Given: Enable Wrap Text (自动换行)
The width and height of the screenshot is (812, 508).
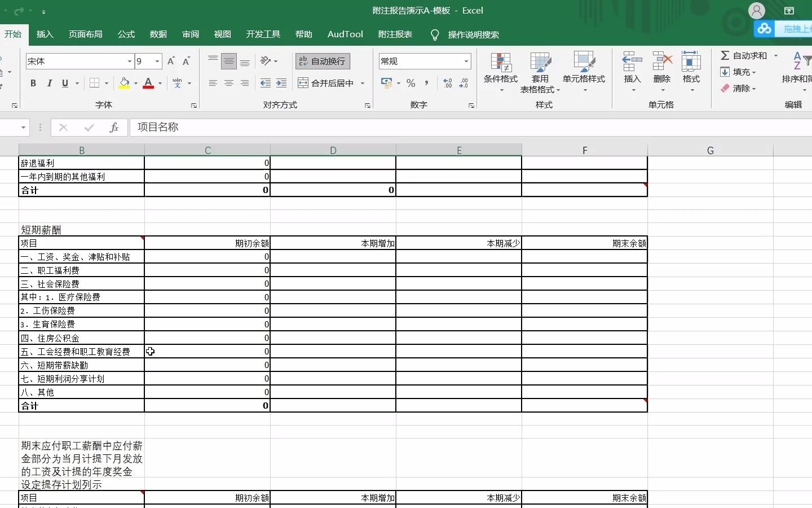Looking at the screenshot, I should coord(322,61).
